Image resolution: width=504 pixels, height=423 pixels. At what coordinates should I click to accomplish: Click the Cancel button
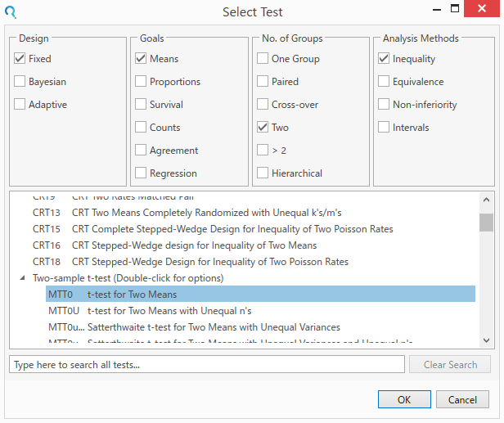click(x=463, y=400)
